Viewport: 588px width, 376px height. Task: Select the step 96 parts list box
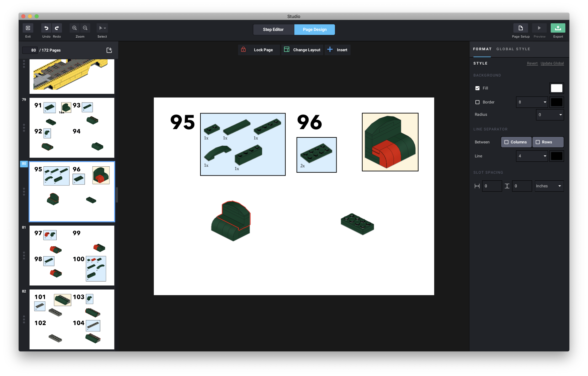point(316,155)
